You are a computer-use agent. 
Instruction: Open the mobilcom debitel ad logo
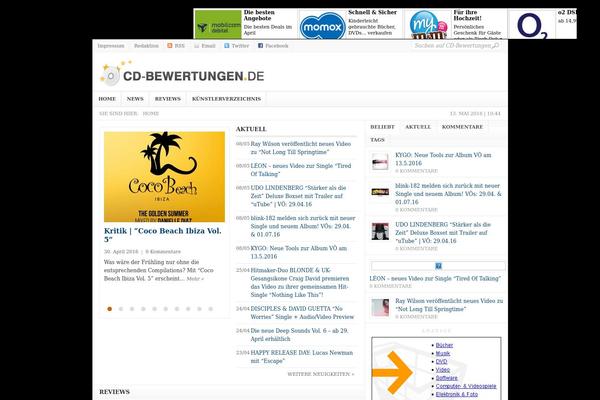coord(218,24)
